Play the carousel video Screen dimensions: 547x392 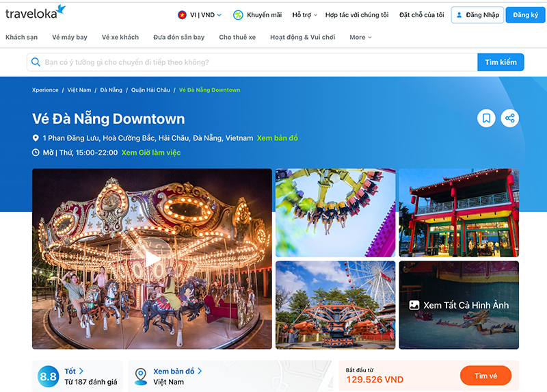[x=152, y=259]
